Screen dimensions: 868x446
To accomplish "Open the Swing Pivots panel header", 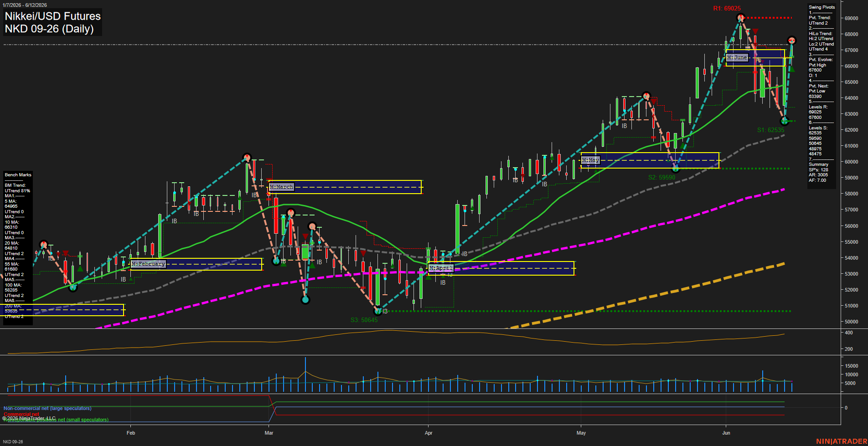I will pyautogui.click(x=822, y=7).
